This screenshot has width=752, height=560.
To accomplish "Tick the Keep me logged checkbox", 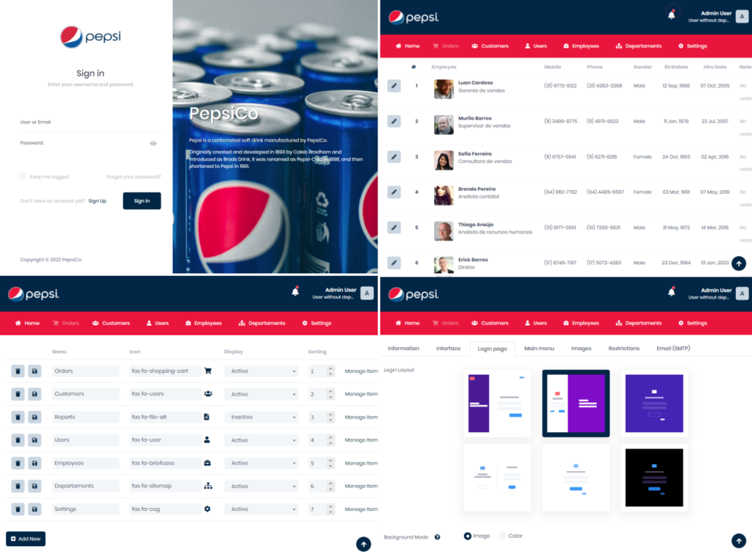I will [23, 176].
